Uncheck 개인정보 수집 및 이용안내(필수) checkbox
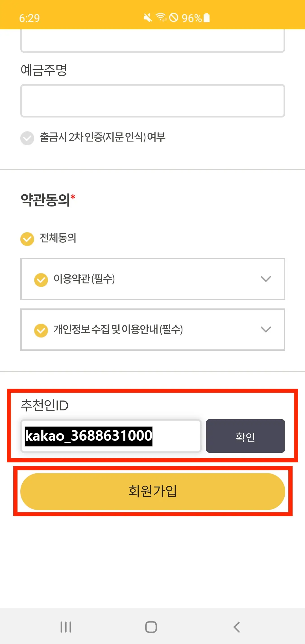The image size is (305, 644). [41, 330]
